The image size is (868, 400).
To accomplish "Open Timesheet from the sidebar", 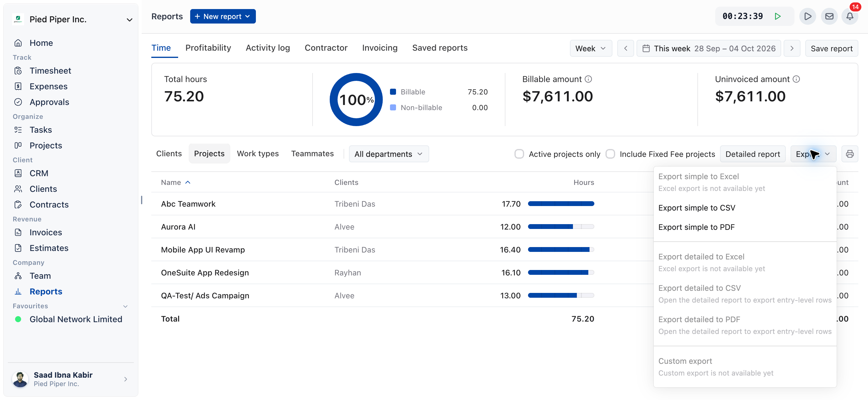I will coord(50,71).
